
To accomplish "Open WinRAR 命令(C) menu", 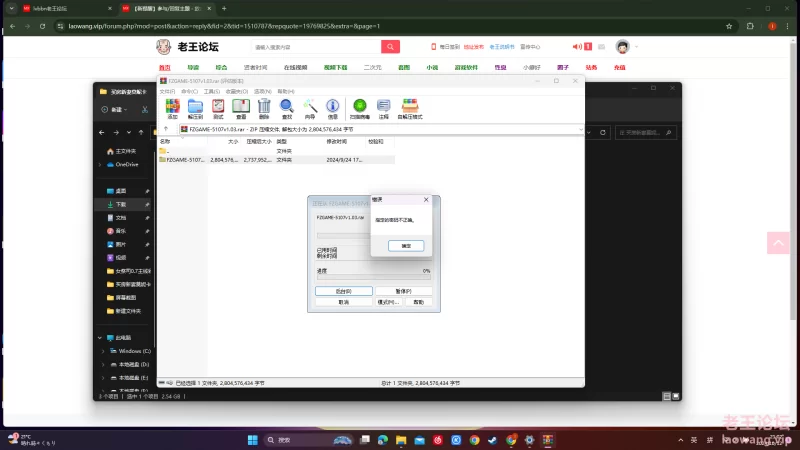I will pos(189,91).
